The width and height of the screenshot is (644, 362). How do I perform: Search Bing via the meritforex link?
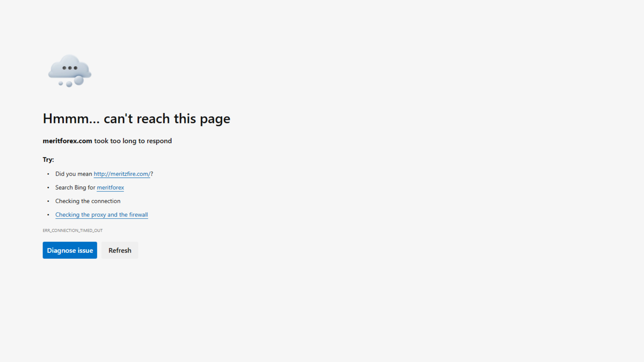pyautogui.click(x=110, y=188)
